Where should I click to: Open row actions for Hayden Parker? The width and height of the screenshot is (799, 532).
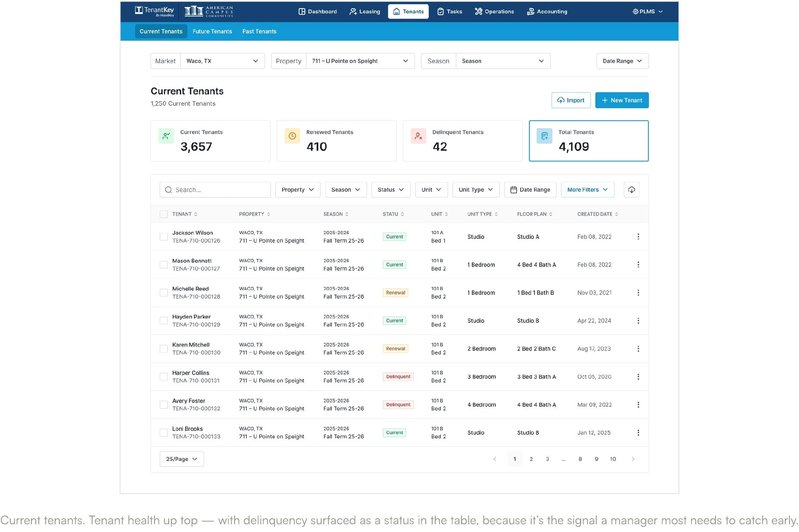tap(638, 321)
